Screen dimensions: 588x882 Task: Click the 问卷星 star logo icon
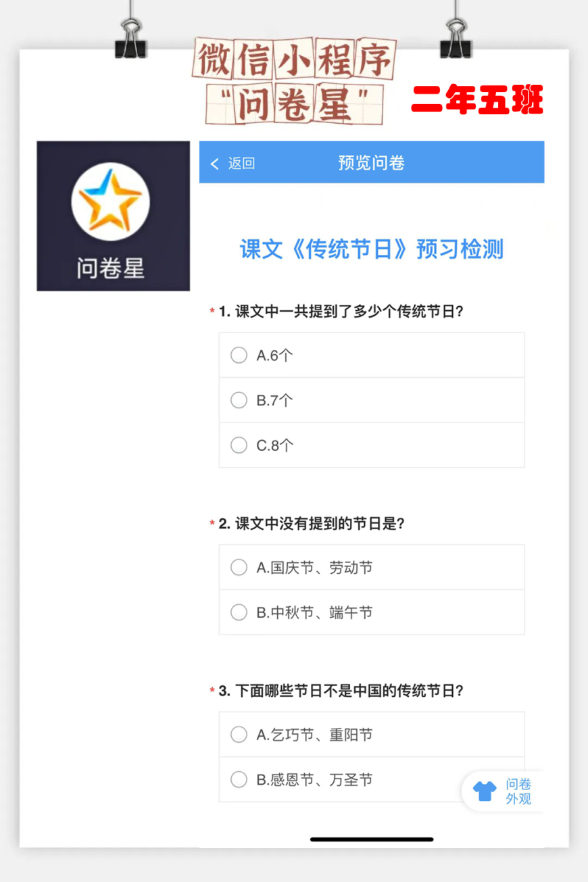point(110,202)
